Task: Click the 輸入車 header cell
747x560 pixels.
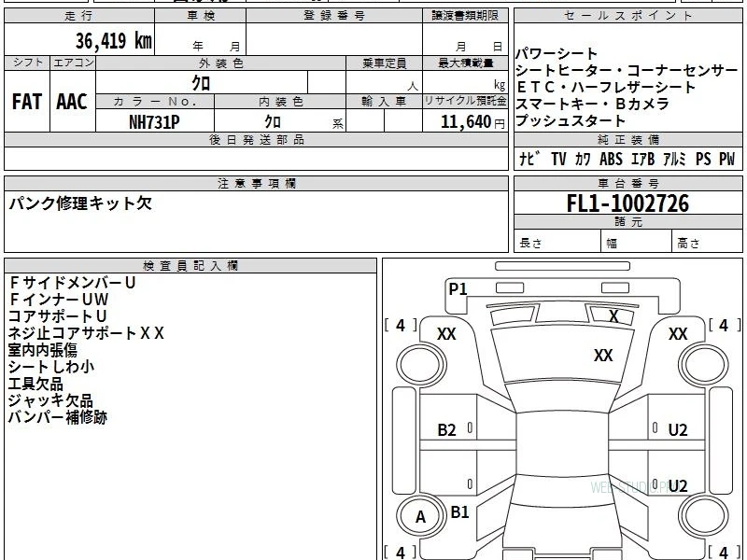Action: [x=384, y=102]
